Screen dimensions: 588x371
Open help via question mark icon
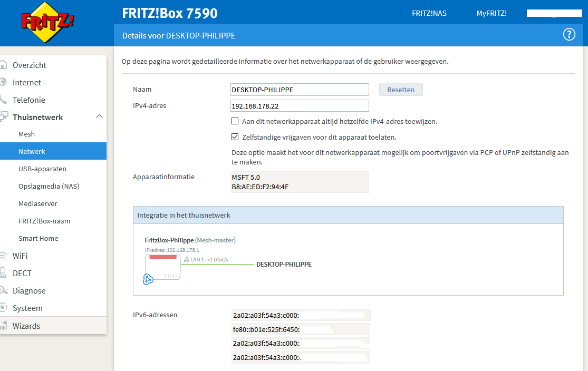pyautogui.click(x=569, y=35)
